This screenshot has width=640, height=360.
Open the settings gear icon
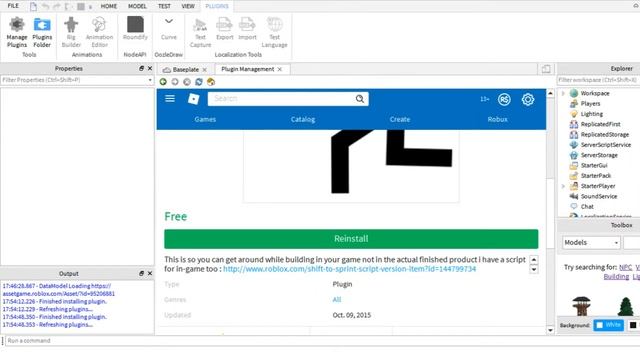pyautogui.click(x=528, y=99)
